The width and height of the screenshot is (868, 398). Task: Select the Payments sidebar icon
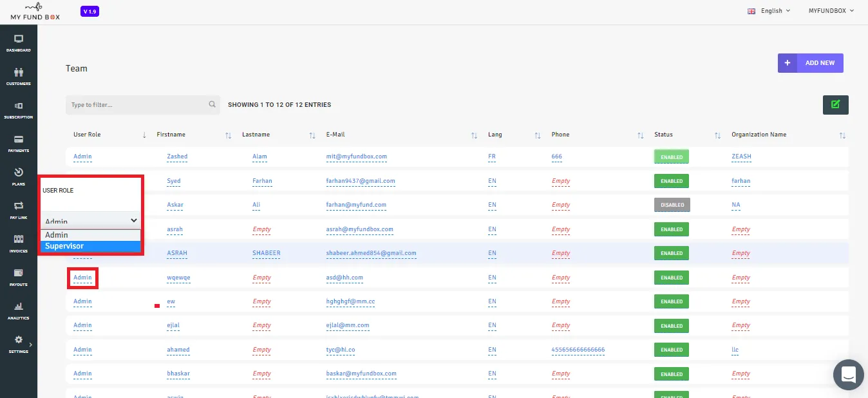19,139
